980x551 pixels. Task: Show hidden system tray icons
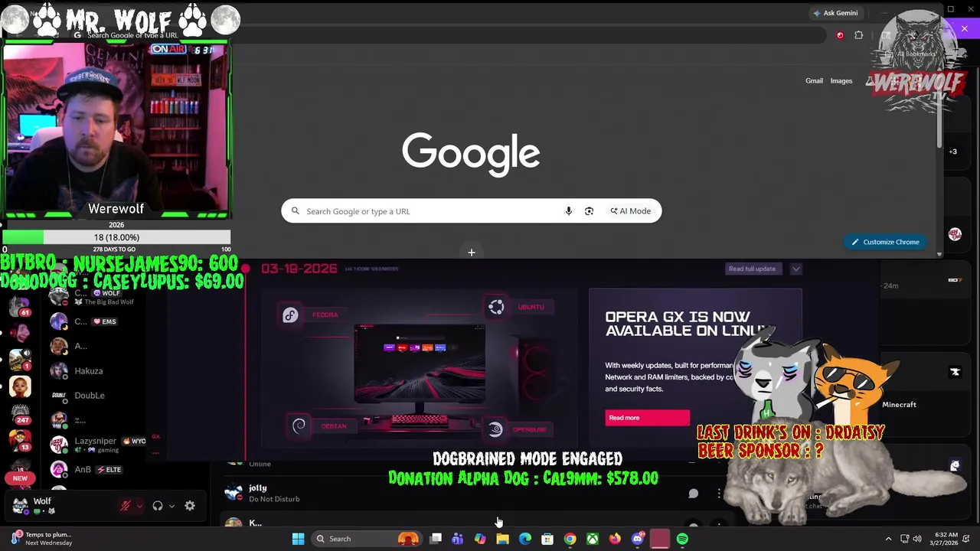888,539
